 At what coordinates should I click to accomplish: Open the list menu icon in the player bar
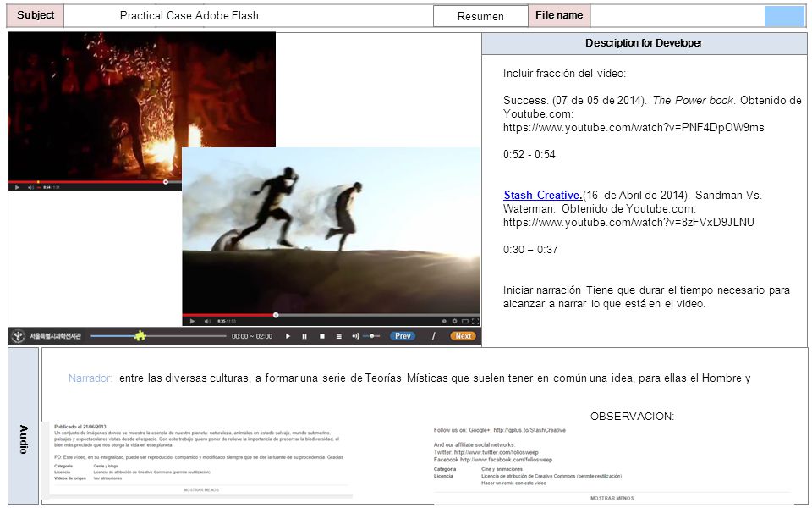(x=338, y=336)
